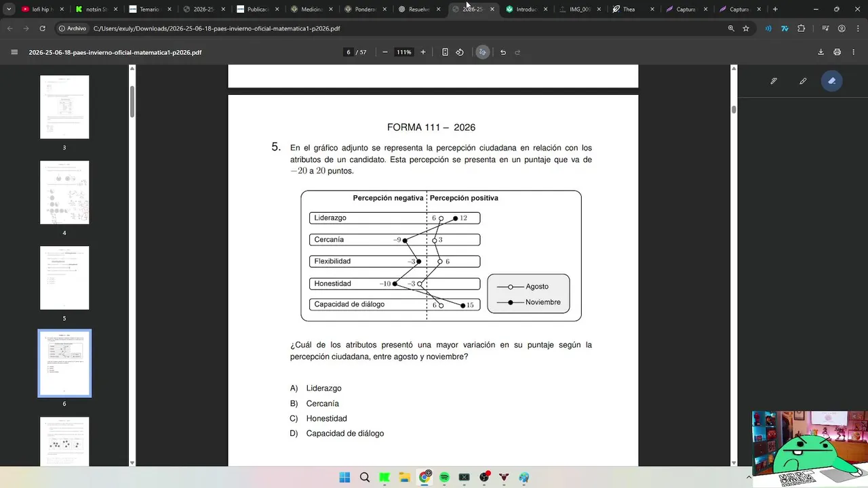Open the Chrome profile avatar
The height and width of the screenshot is (488, 868).
842,28
